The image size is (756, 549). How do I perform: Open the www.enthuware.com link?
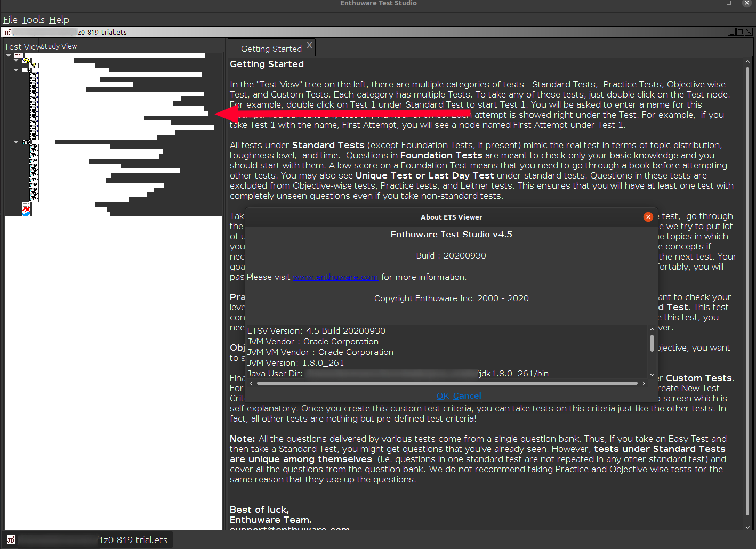tap(335, 277)
